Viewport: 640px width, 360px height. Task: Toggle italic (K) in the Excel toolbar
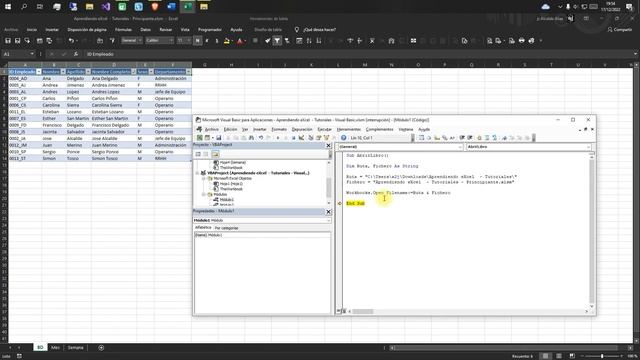[207, 41]
